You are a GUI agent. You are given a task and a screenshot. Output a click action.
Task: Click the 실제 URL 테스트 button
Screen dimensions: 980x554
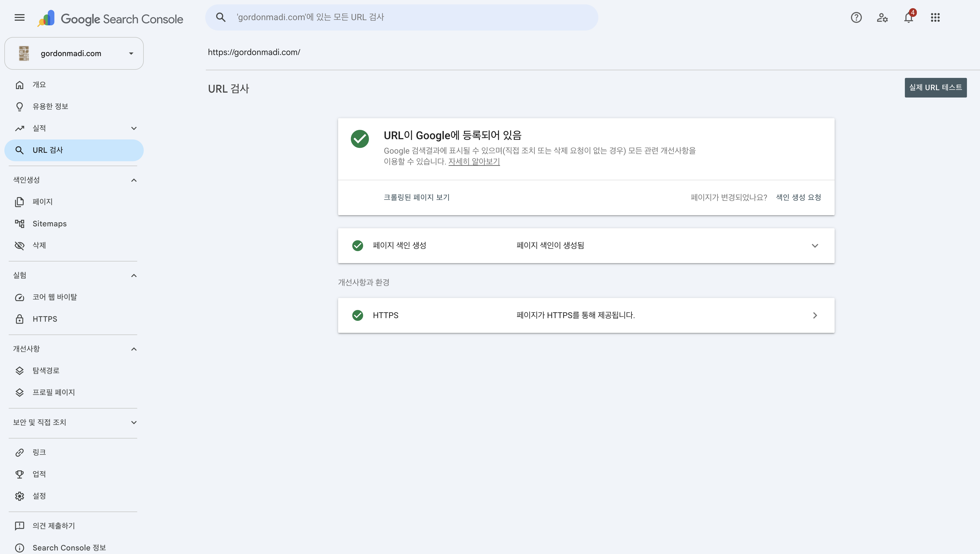point(935,88)
